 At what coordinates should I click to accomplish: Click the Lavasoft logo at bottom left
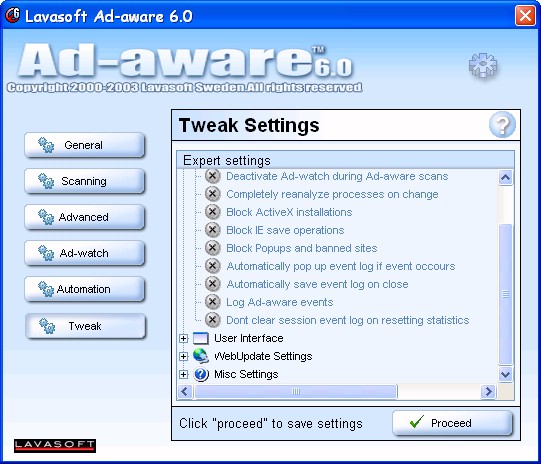point(55,446)
